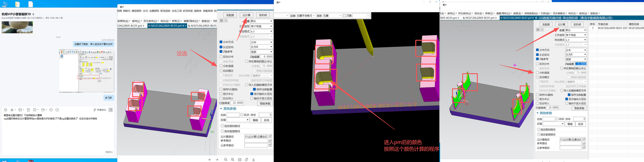Open 长为X dropdown in left window
The image size is (644, 162).
(262, 47)
